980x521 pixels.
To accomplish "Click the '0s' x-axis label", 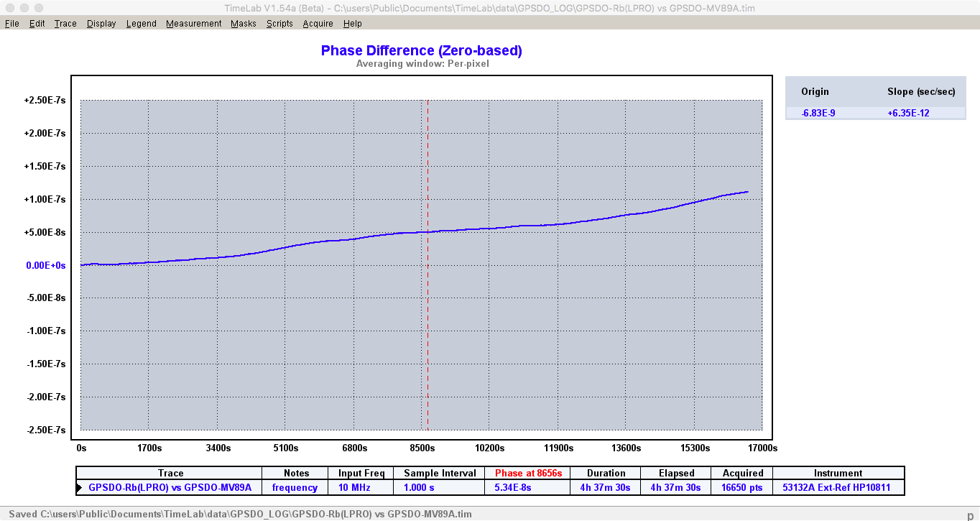I will click(81, 448).
